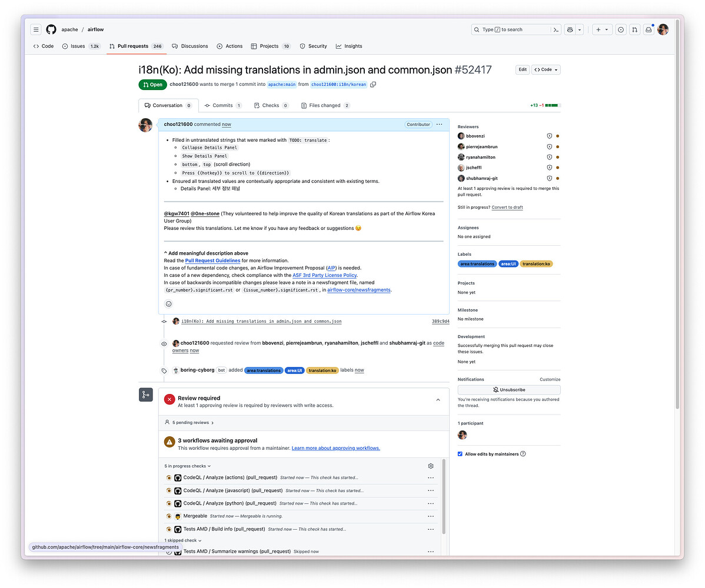Click the area:UI label in sidebar
The width and height of the screenshot is (705, 588).
[508, 264]
